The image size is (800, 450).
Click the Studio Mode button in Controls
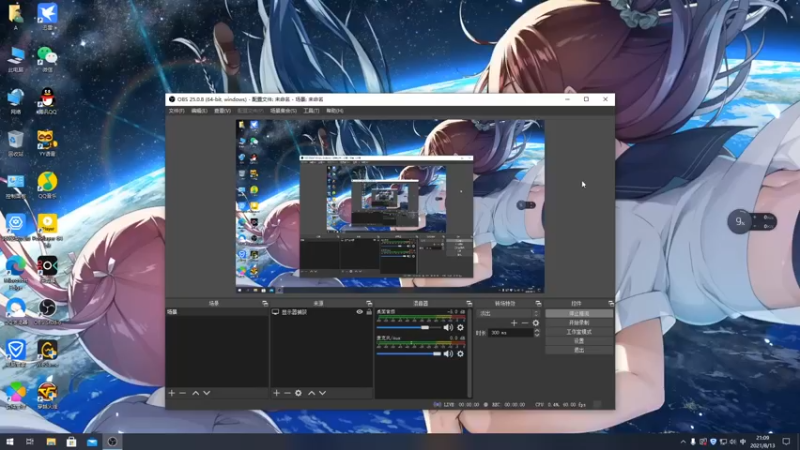(579, 332)
